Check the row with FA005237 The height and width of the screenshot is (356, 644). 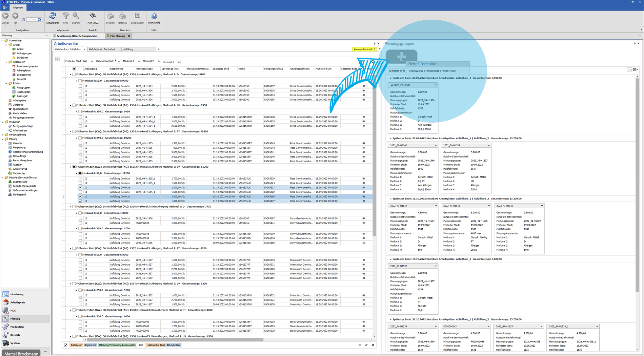[80, 86]
